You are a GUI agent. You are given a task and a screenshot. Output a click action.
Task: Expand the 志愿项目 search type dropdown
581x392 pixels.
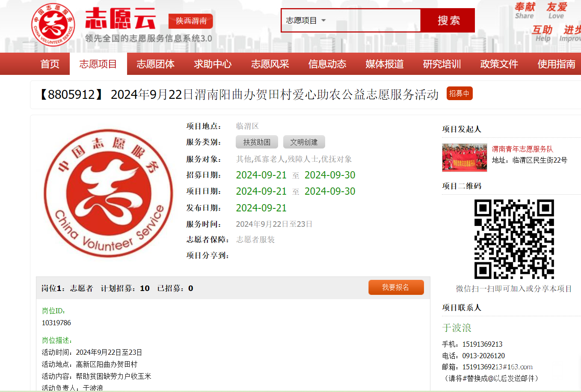pyautogui.click(x=306, y=20)
